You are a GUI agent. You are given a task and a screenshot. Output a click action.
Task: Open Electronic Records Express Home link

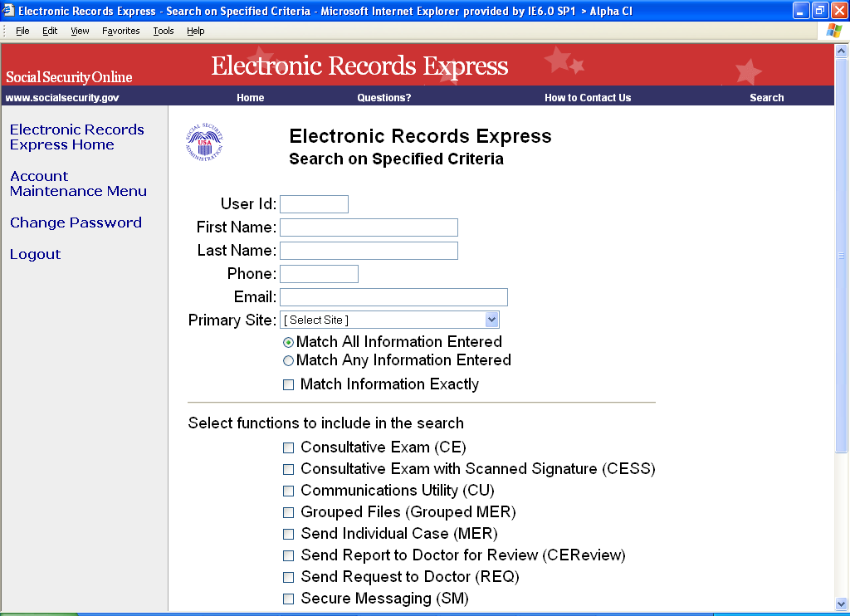pos(77,137)
